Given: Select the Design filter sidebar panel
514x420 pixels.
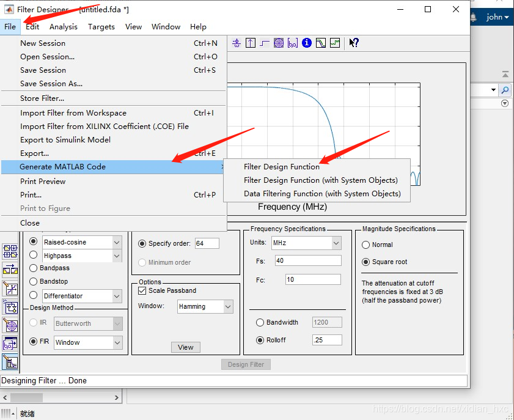Looking at the screenshot, I should [x=10, y=363].
